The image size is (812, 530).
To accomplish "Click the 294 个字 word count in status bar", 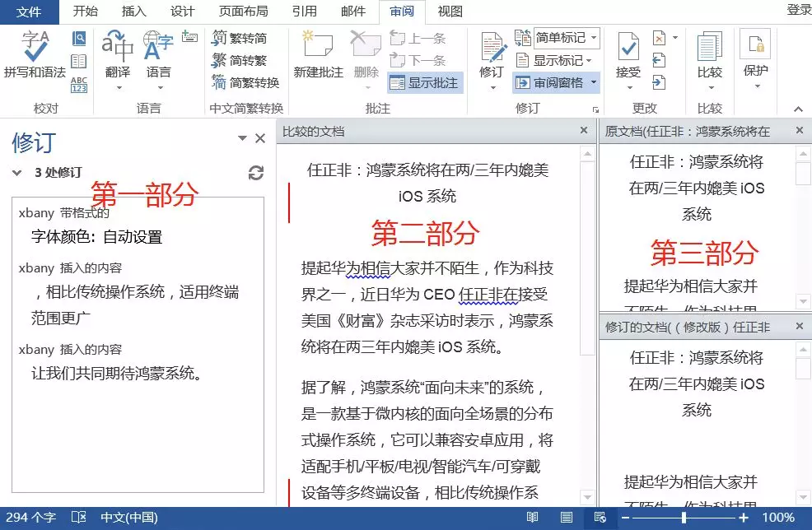I will [31, 517].
